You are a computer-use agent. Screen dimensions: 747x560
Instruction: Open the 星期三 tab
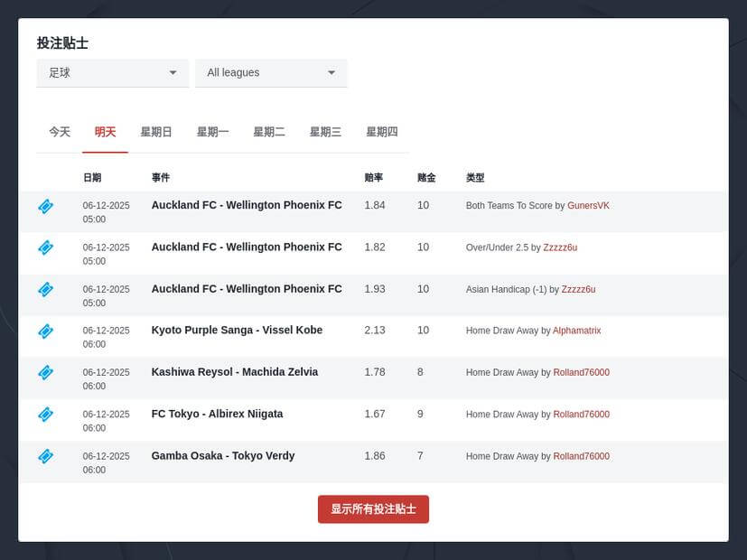(325, 131)
